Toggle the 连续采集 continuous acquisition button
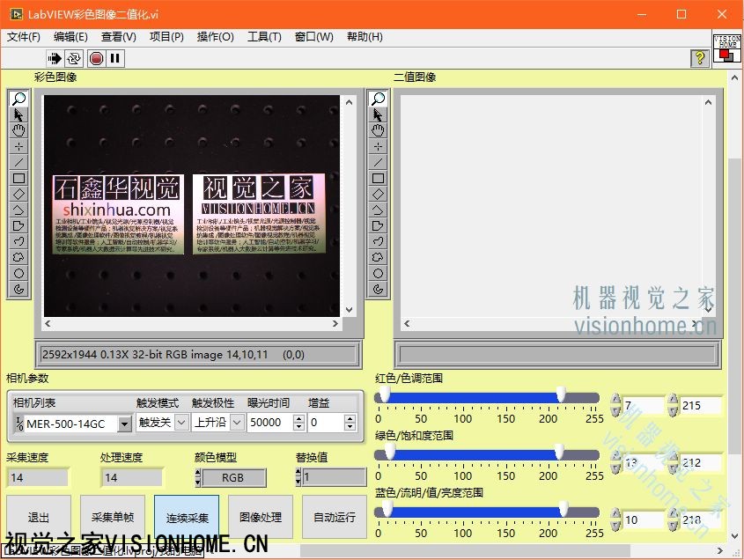The width and height of the screenshot is (744, 560). point(187,518)
